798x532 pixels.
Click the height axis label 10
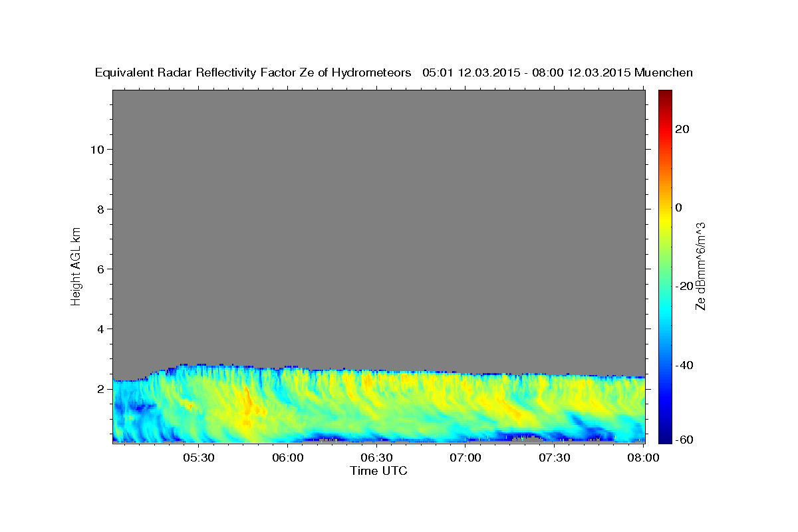(96, 149)
